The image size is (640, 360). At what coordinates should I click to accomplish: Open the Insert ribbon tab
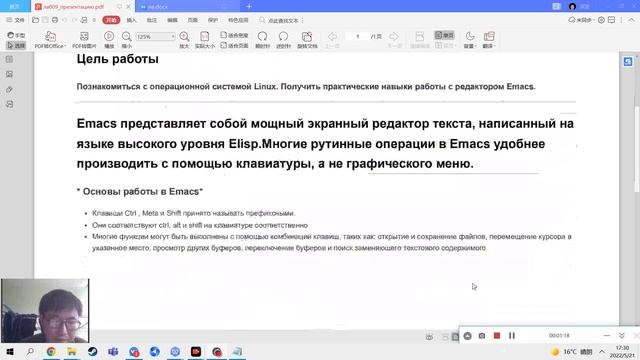point(131,20)
